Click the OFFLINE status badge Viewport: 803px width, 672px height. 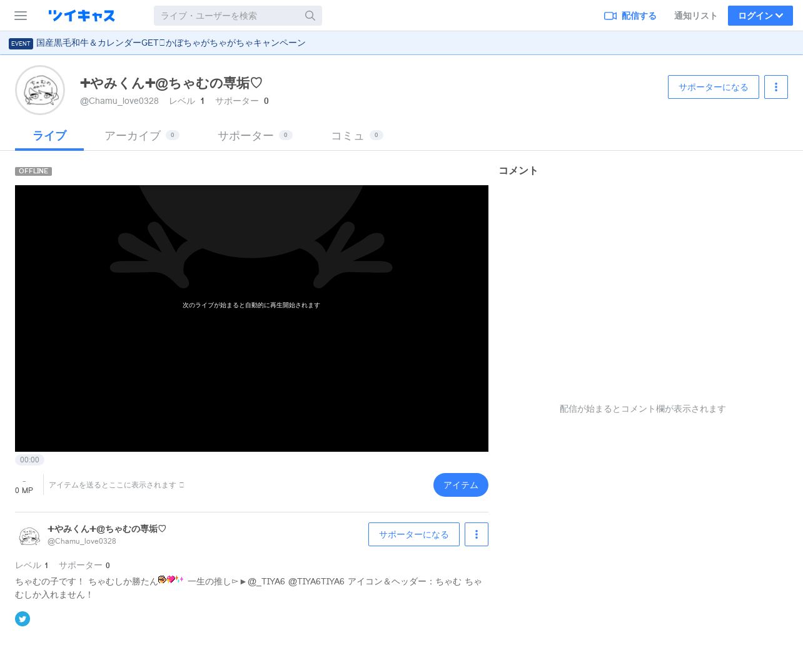33,171
